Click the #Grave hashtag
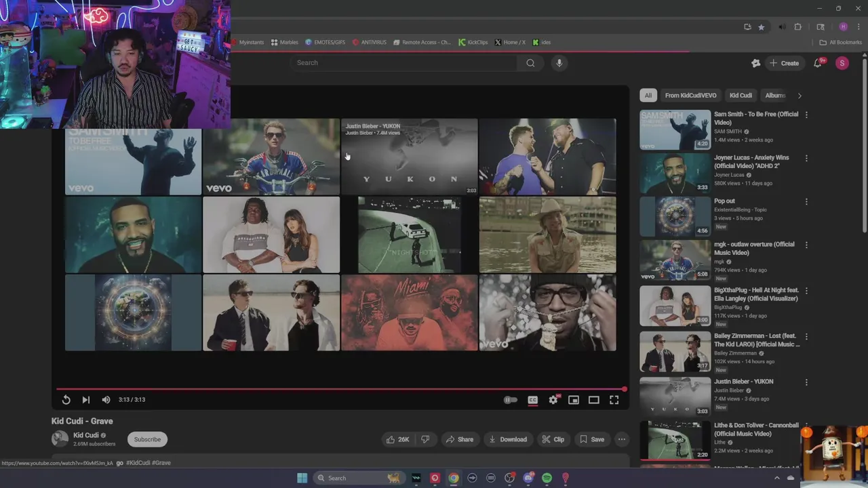Image resolution: width=868 pixels, height=488 pixels. [161, 463]
